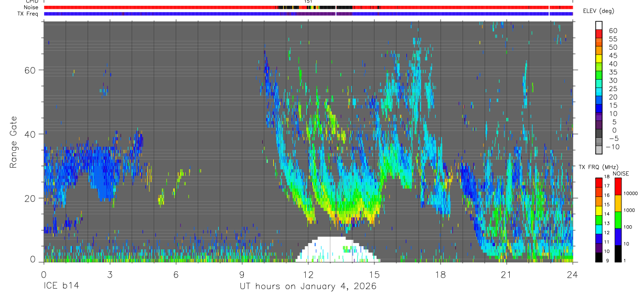
Task: Select the yellow ELEV segment between 40 and 45
Action: [x=599, y=59]
